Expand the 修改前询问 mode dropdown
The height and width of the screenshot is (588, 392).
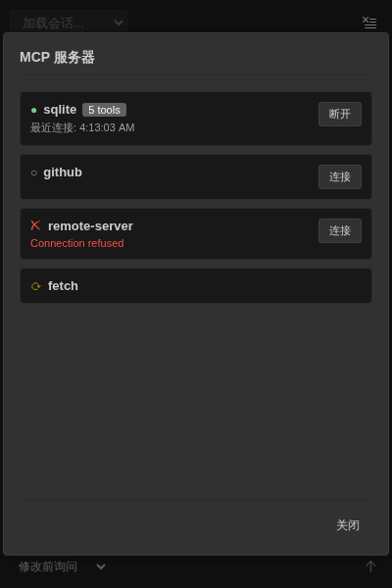[62, 566]
